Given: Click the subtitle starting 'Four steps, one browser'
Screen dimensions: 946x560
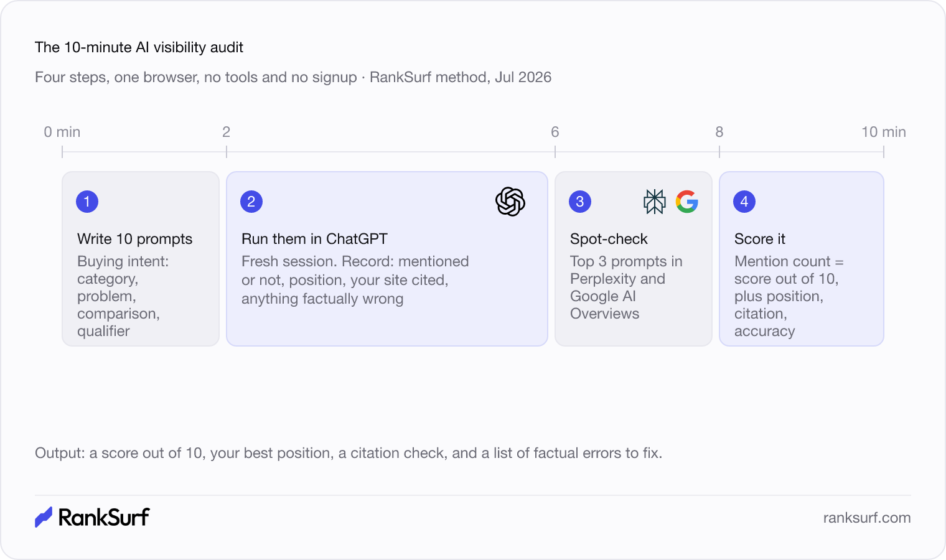Looking at the screenshot, I should [293, 77].
